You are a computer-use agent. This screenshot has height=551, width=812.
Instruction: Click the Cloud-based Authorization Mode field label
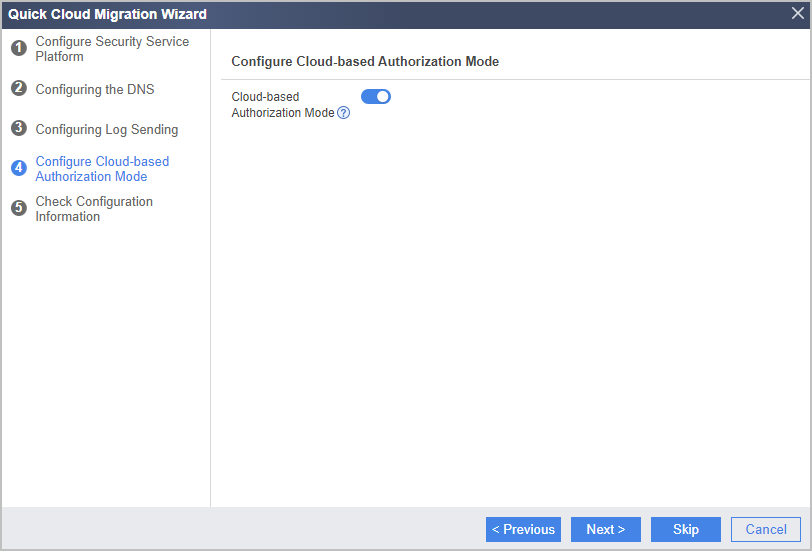[283, 105]
